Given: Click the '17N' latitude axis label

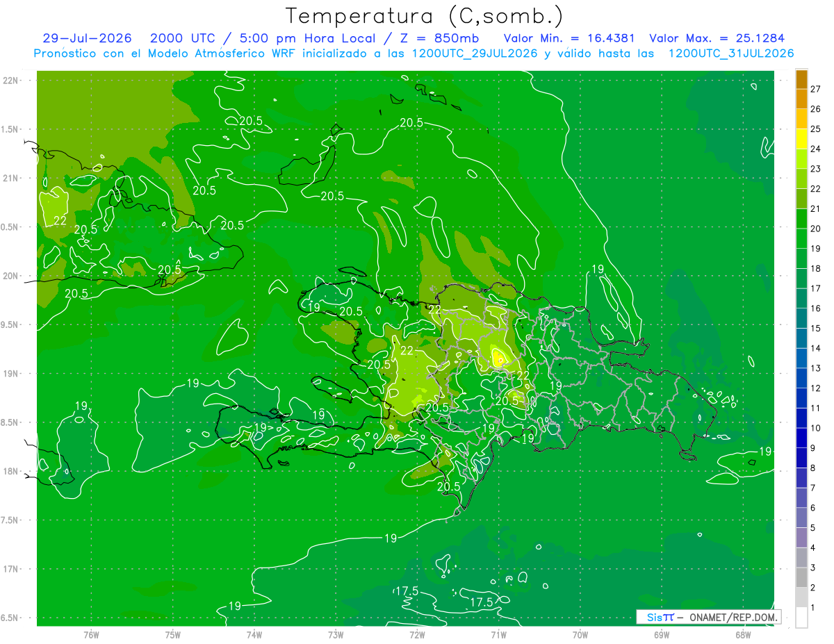Looking at the screenshot, I should pyautogui.click(x=10, y=569).
